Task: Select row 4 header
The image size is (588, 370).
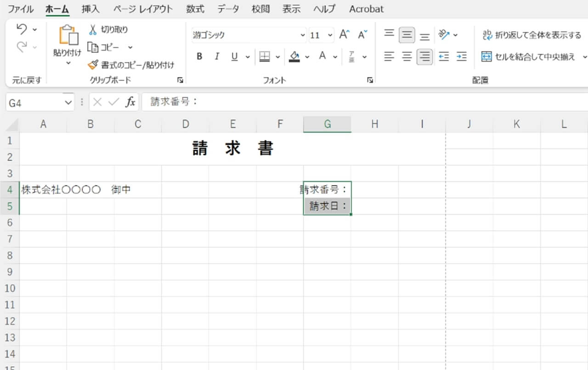Action: pyautogui.click(x=10, y=189)
